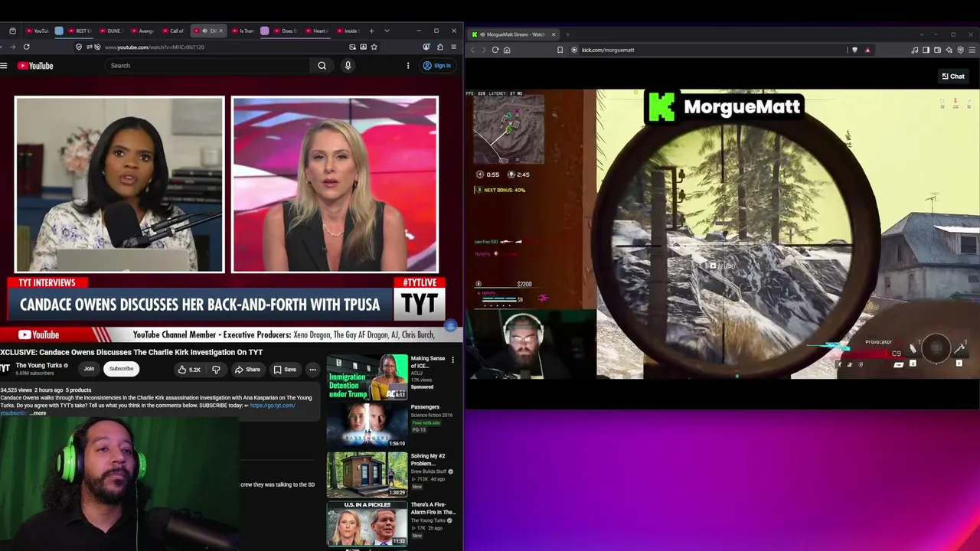Close the active YouTube video tab

click(220, 31)
